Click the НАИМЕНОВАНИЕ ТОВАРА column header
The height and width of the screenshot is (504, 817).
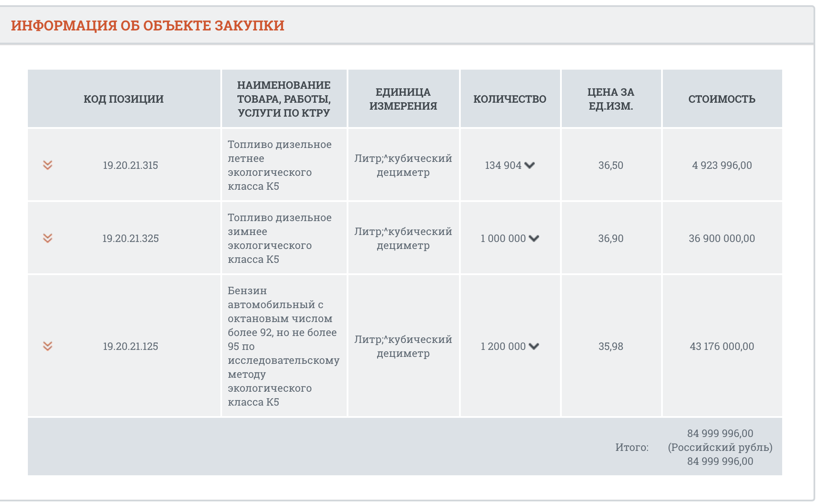[x=284, y=99]
